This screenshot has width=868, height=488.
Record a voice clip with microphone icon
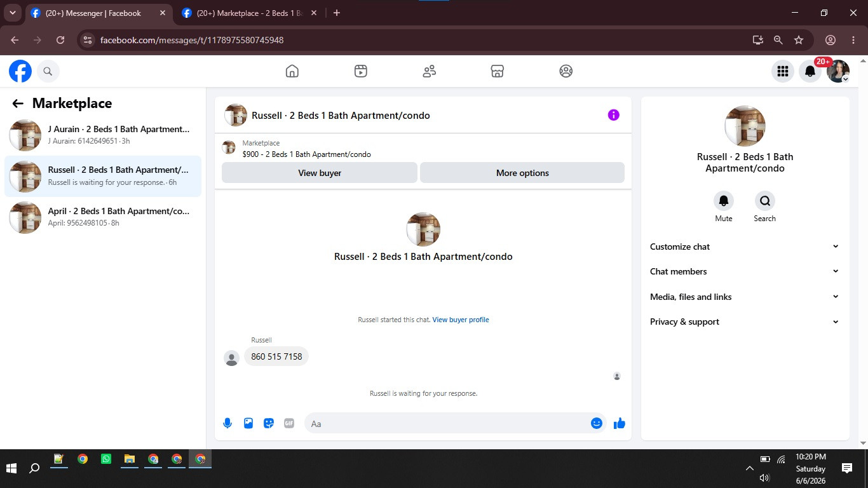click(x=227, y=423)
